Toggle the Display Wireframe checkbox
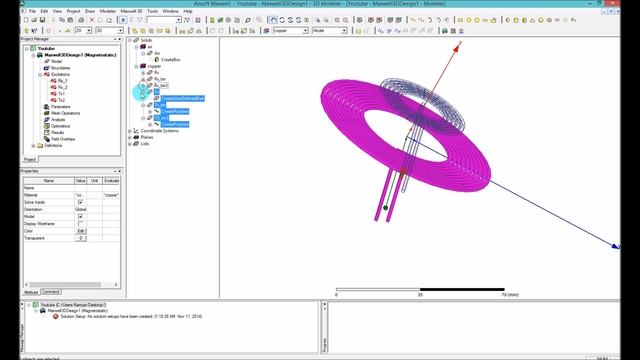The height and width of the screenshot is (360, 640). point(80,224)
